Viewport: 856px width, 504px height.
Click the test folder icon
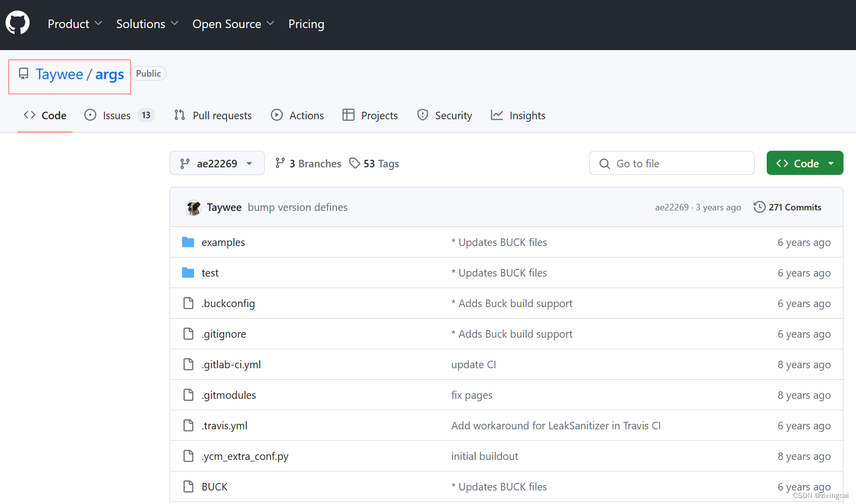pos(188,273)
